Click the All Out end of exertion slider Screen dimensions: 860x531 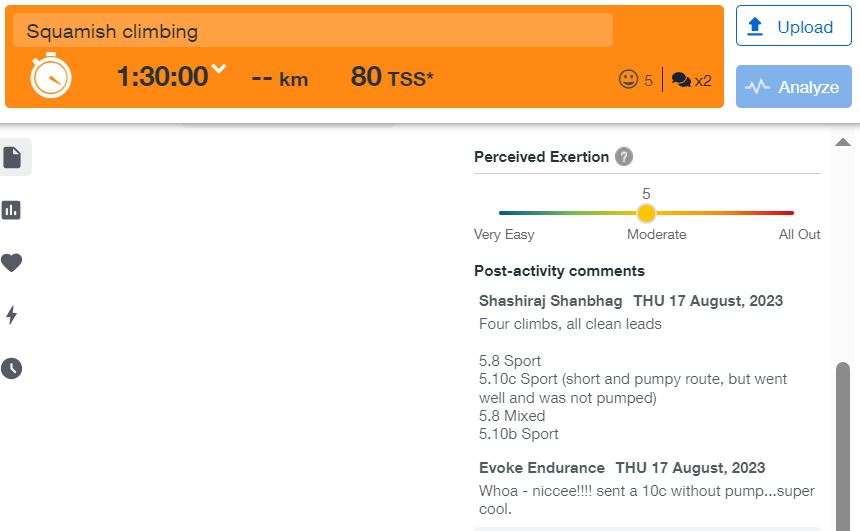point(792,213)
